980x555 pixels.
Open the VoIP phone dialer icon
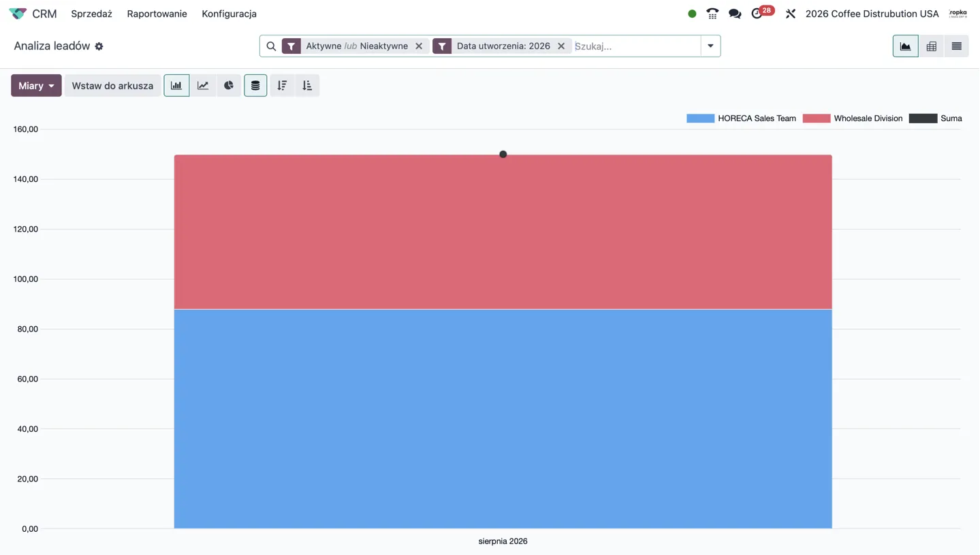[x=712, y=14]
